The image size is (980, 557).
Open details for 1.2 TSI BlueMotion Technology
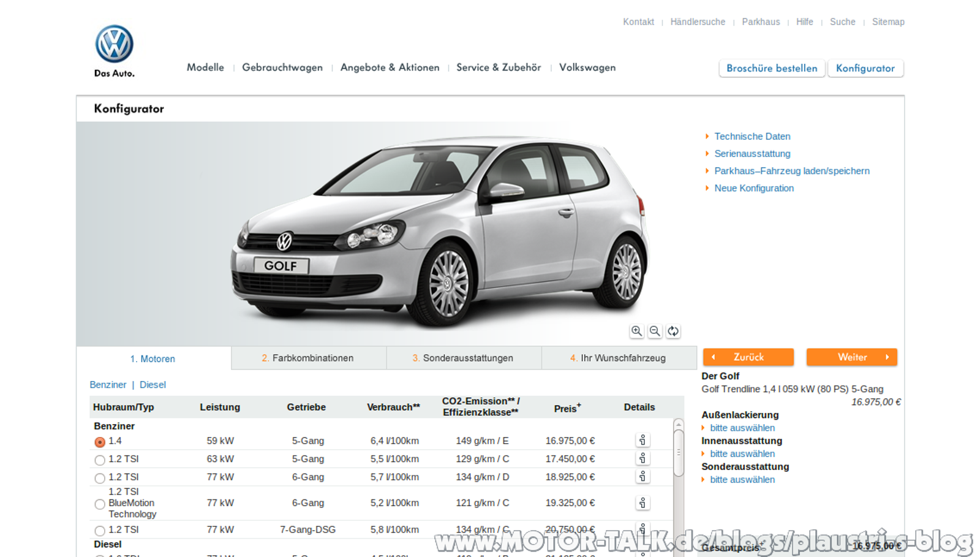pos(643,503)
